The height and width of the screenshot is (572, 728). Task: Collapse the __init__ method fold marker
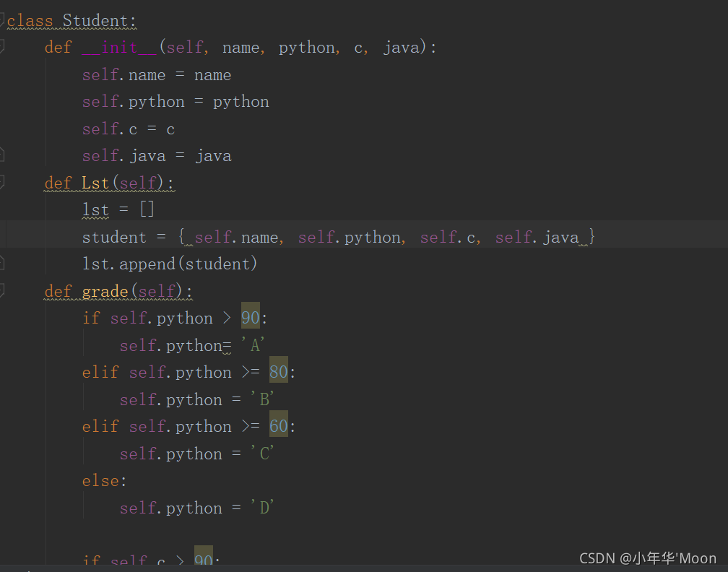coord(2,46)
